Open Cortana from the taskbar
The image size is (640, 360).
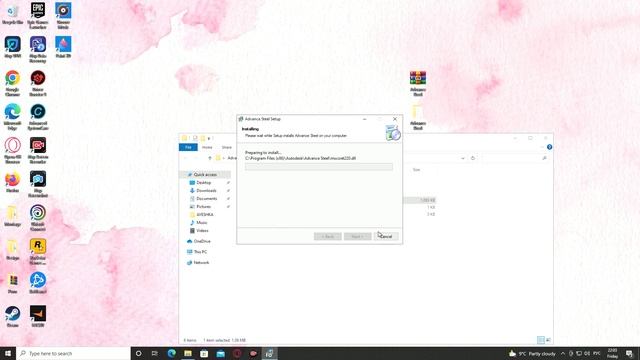[x=138, y=353]
